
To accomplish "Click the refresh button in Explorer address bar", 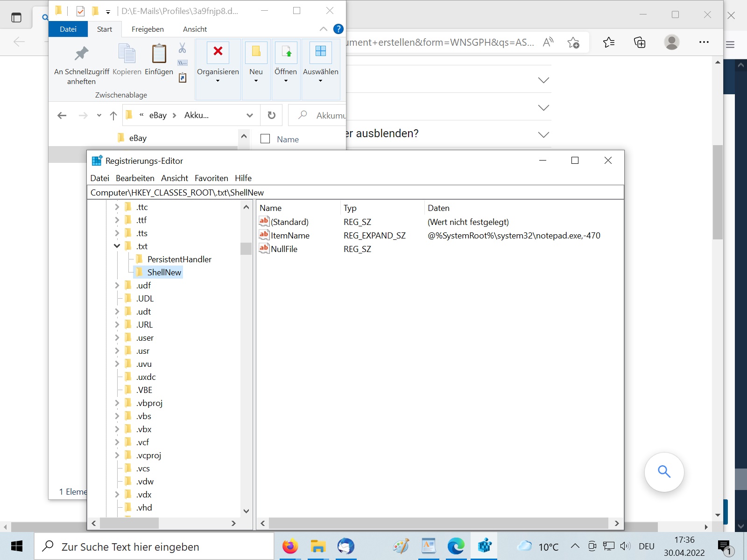I will click(x=271, y=115).
